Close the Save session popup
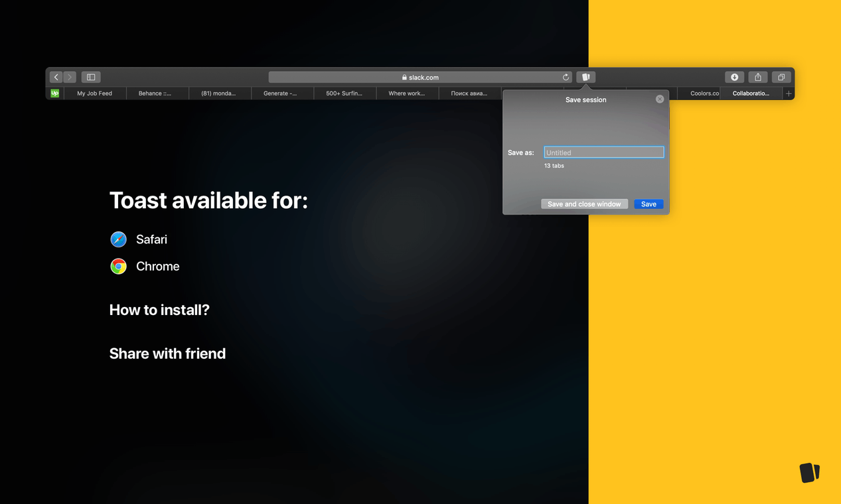841x504 pixels. point(660,99)
